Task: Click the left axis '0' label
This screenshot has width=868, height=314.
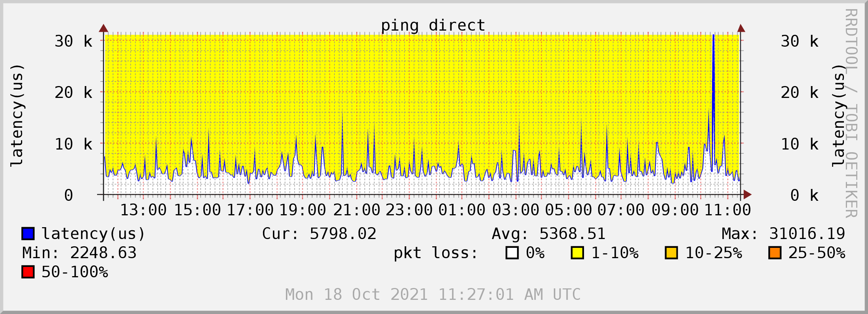Action: 69,195
